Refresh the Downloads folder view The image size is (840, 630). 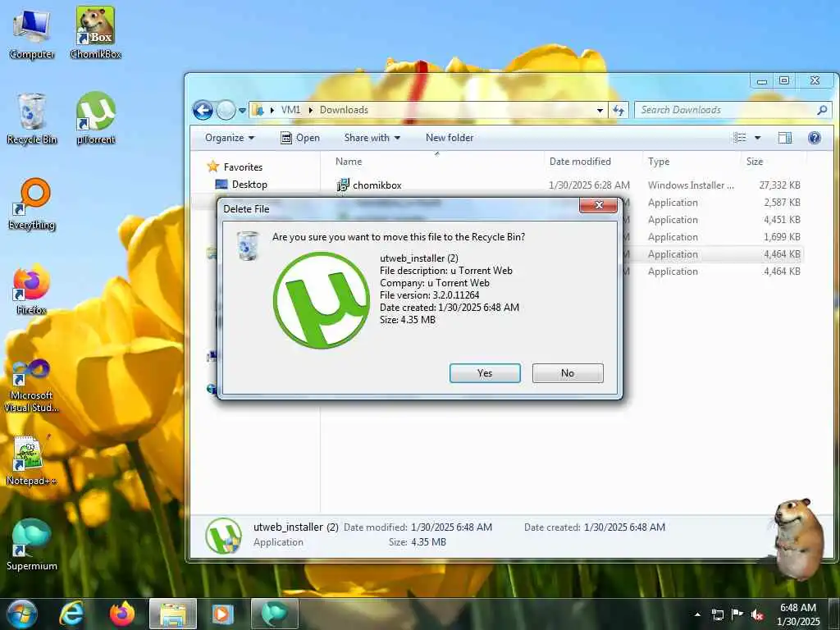[x=619, y=111]
